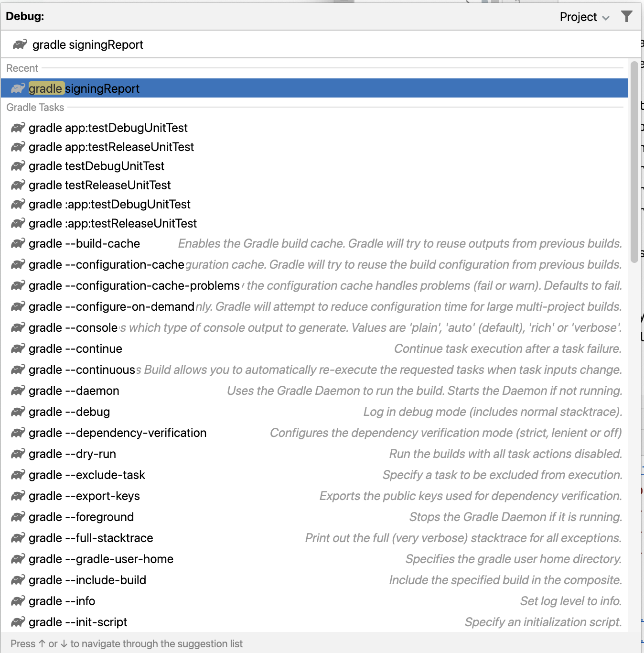Select recent gradle signingReport entry
The height and width of the screenshot is (653, 644).
[314, 88]
